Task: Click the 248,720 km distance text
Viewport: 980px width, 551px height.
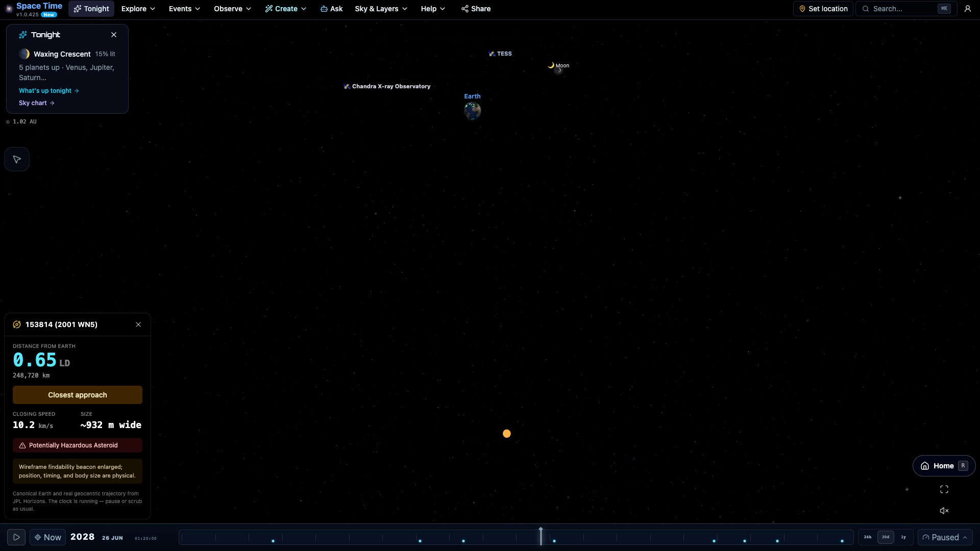Action: (x=31, y=375)
